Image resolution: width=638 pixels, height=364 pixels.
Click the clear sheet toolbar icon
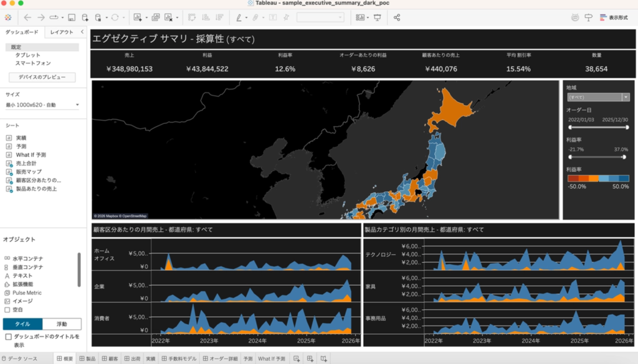coord(168,17)
